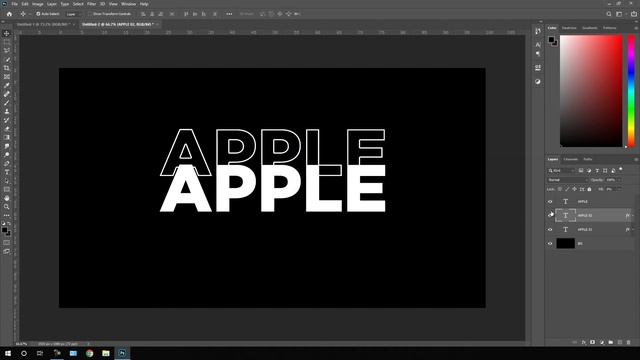Viewport: 640px width, 360px height.
Task: Select the Hand tool
Action: pos(7,198)
